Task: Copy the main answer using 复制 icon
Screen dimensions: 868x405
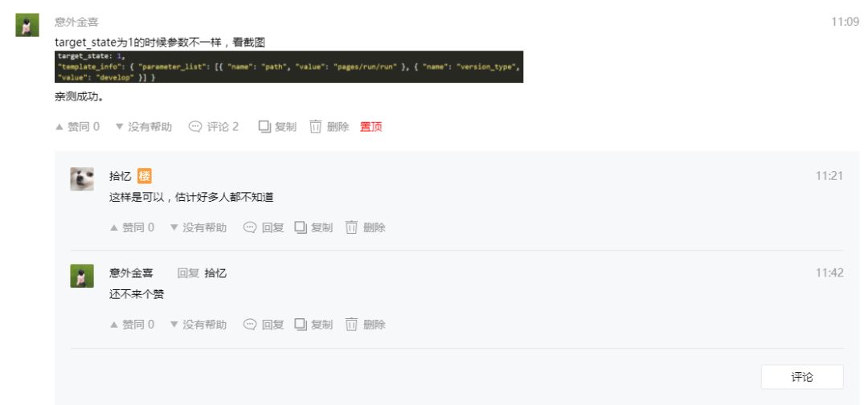Action: (277, 127)
